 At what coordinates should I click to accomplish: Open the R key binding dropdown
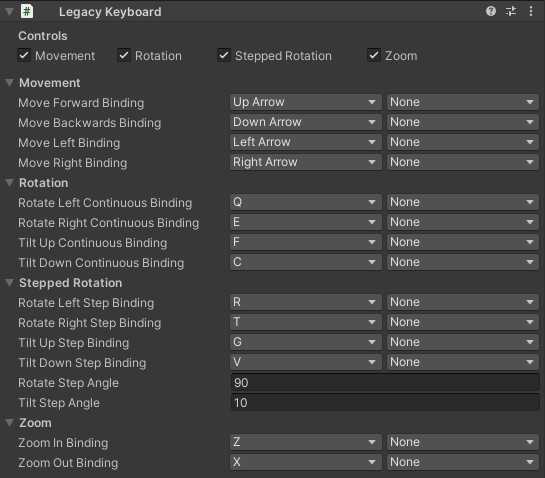tap(306, 302)
